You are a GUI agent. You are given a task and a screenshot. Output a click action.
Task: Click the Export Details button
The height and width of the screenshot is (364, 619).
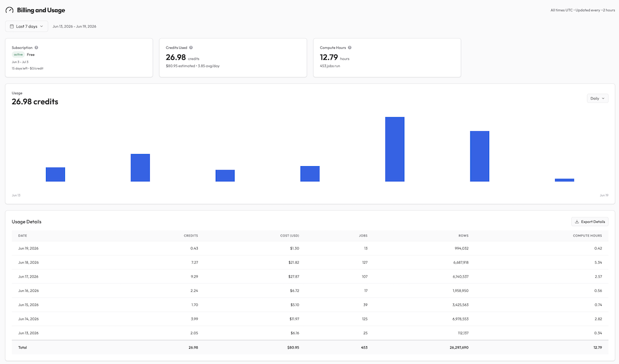[x=590, y=222]
